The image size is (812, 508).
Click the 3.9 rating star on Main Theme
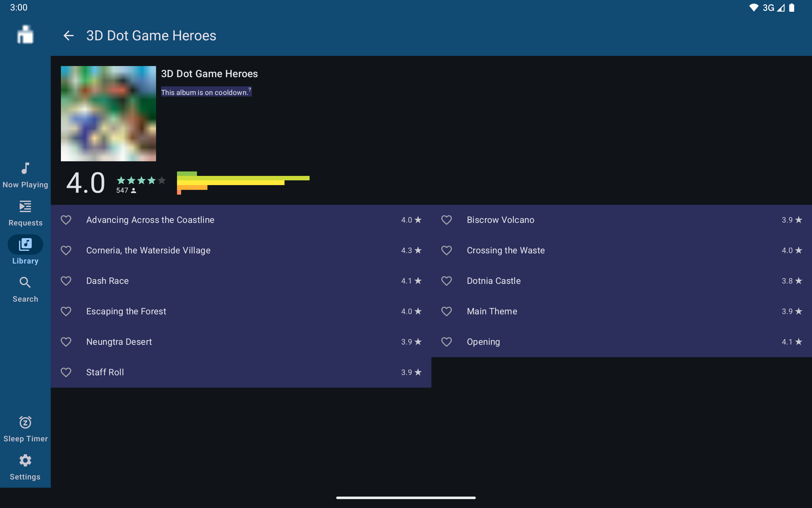pyautogui.click(x=792, y=311)
